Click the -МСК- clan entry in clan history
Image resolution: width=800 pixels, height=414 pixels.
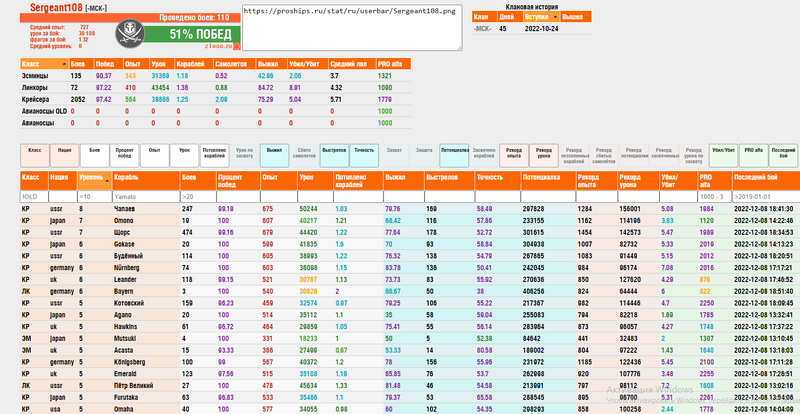click(x=483, y=29)
